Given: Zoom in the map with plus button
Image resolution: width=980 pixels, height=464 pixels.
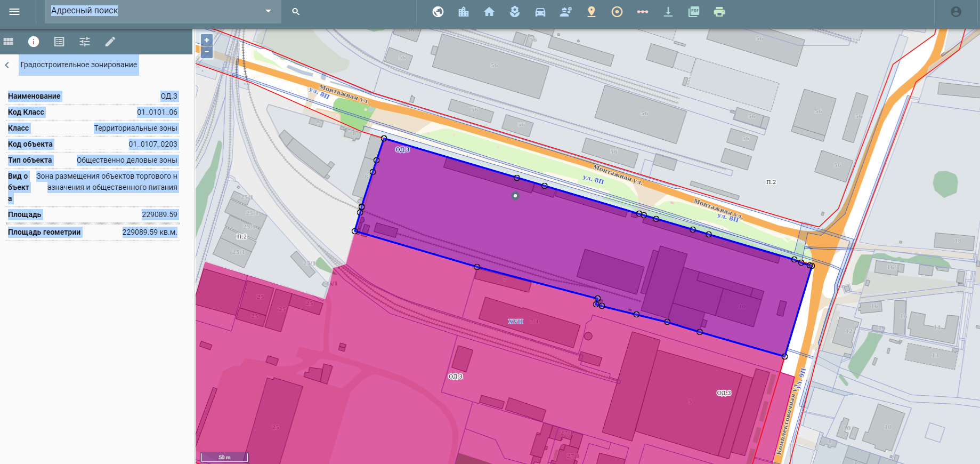Looking at the screenshot, I should [206, 40].
